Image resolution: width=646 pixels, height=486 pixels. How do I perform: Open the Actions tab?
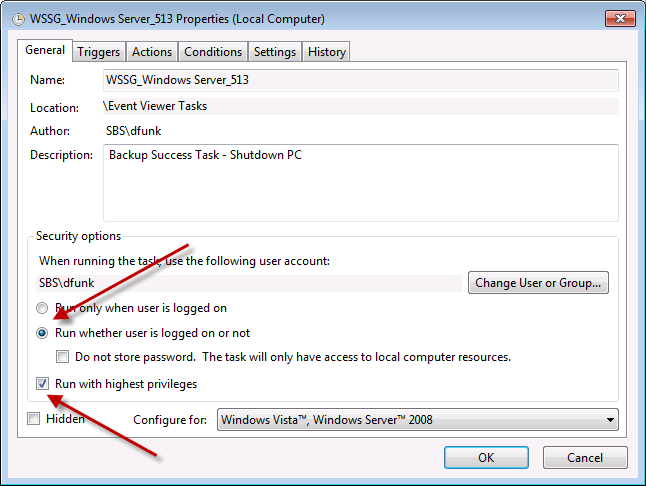click(x=152, y=52)
